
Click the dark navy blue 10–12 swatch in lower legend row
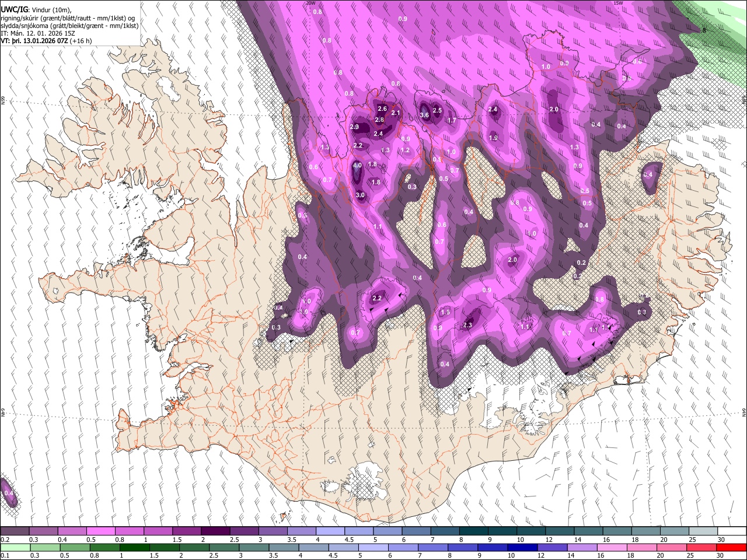[x=521, y=547]
